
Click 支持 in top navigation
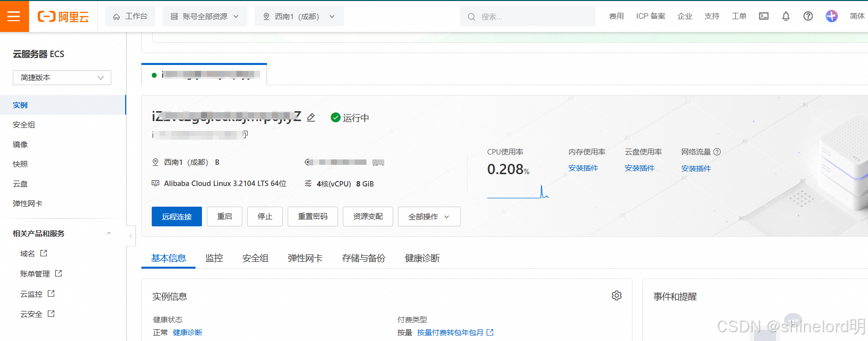click(x=712, y=16)
